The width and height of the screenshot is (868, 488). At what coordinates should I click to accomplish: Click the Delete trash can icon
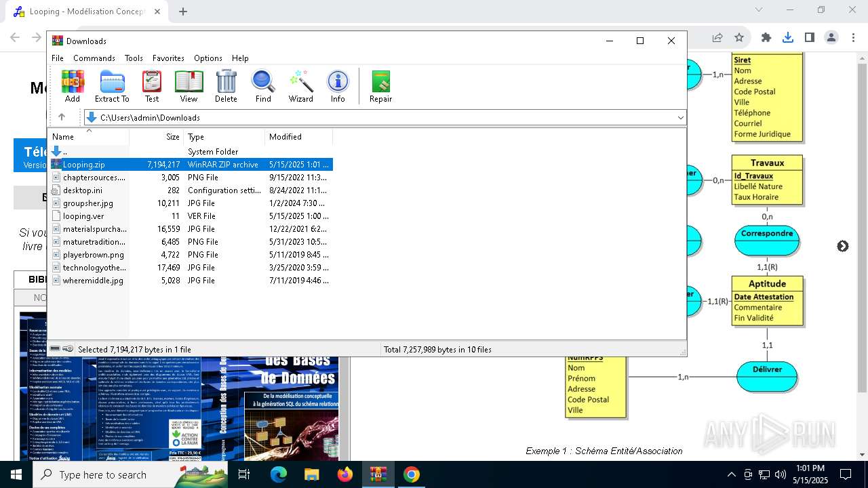[x=226, y=86]
